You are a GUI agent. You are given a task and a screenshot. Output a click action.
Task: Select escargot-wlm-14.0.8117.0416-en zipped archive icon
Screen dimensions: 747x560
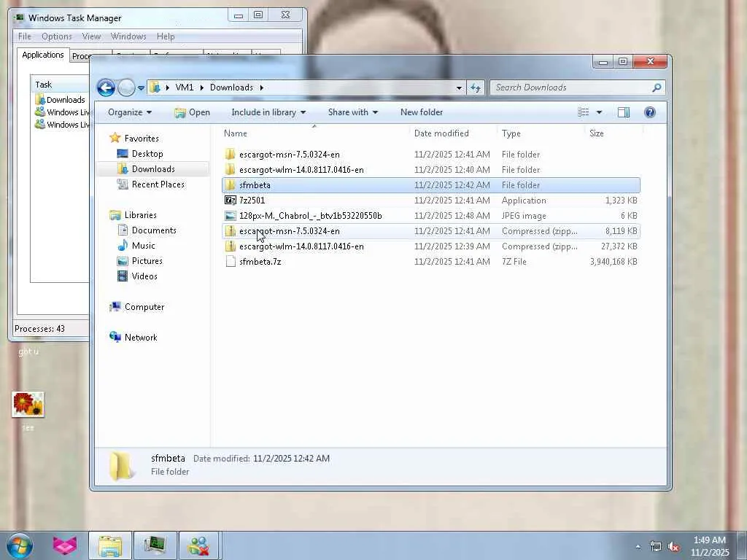click(x=230, y=246)
